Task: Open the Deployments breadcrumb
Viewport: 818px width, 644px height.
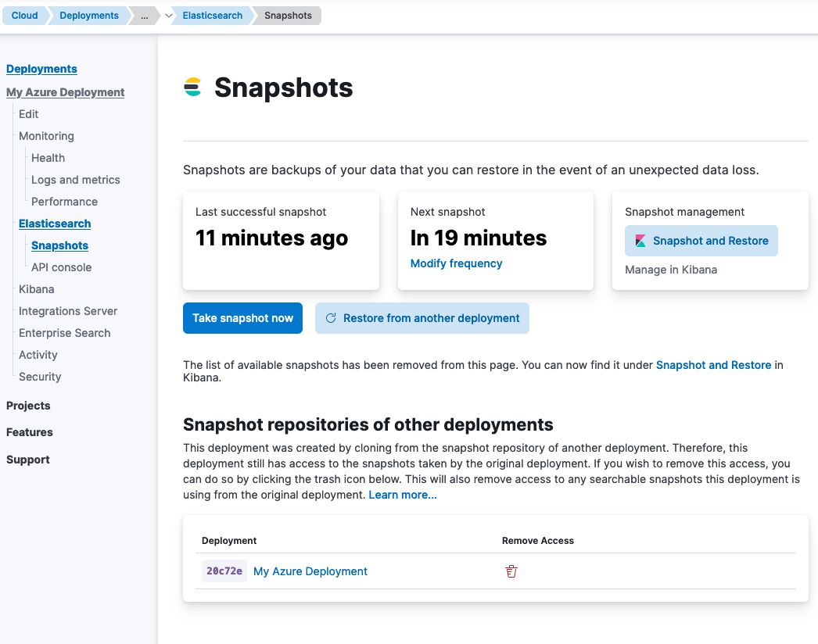Action: (88, 16)
